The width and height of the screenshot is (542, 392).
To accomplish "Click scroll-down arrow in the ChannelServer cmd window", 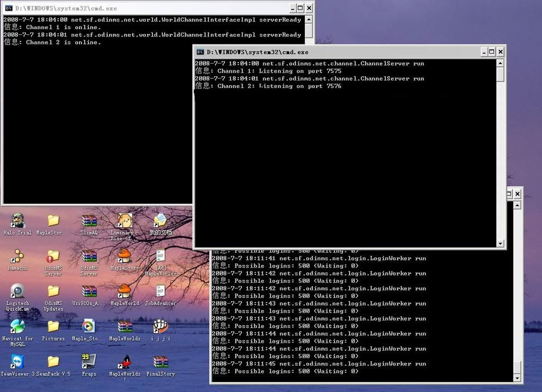I will click(500, 243).
